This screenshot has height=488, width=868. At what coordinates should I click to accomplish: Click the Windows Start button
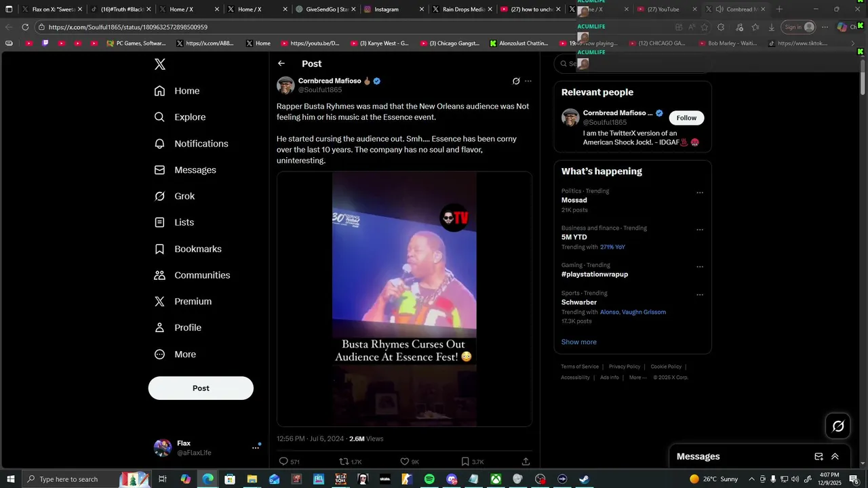pos(11,479)
